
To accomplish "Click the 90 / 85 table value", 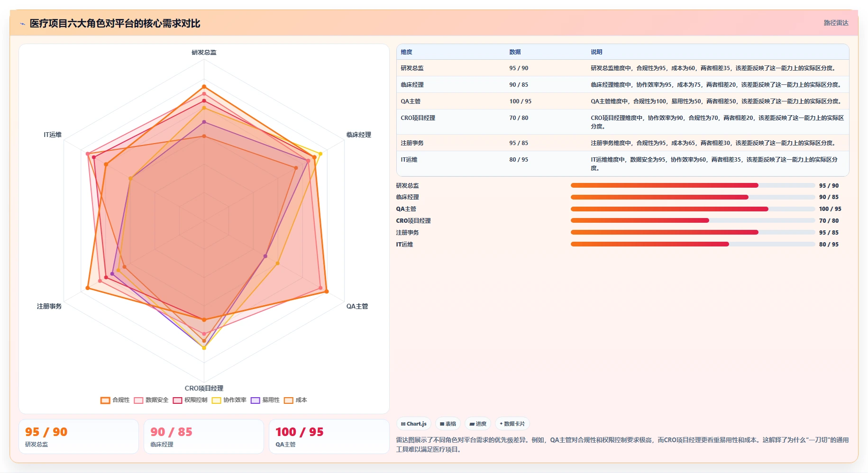I will [519, 85].
